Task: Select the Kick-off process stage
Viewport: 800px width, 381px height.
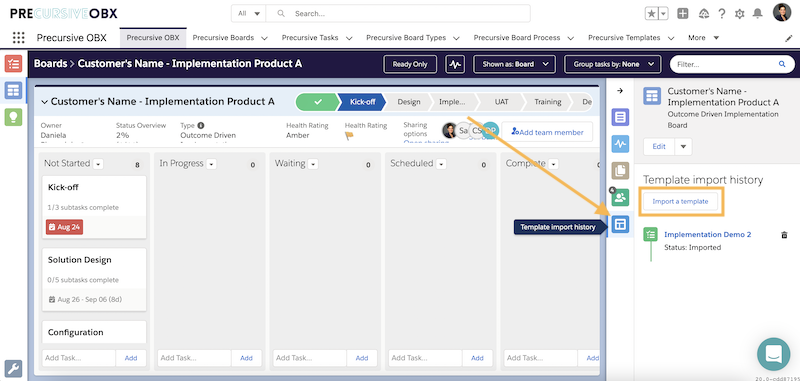Action: point(362,102)
